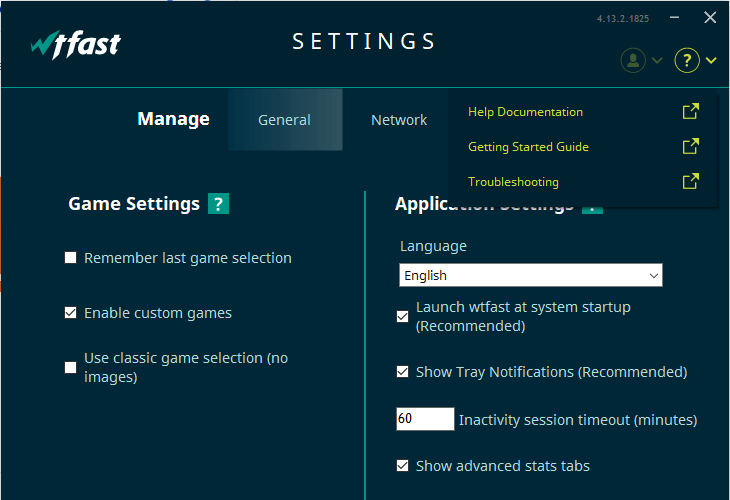Screen dimensions: 730x500
Task: Disable Launch wtfast at system startup
Action: 403,316
